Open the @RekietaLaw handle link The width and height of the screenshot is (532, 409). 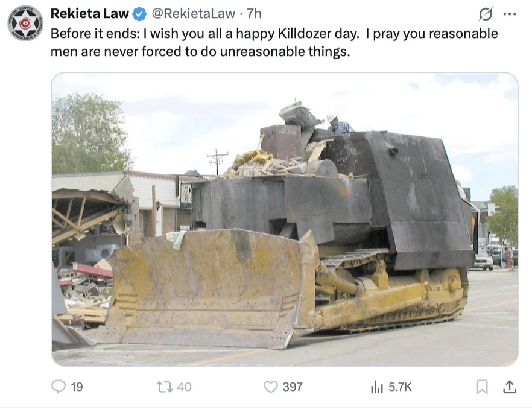point(194,14)
